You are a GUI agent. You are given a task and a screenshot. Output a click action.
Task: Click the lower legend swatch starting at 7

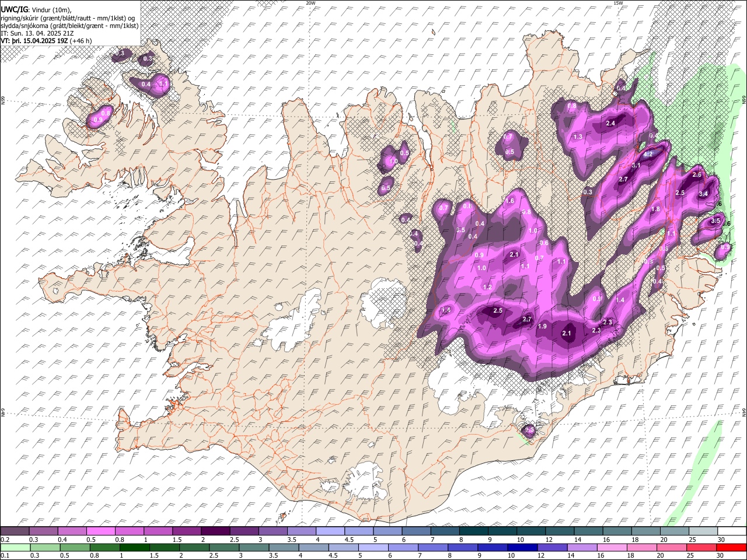(432, 547)
